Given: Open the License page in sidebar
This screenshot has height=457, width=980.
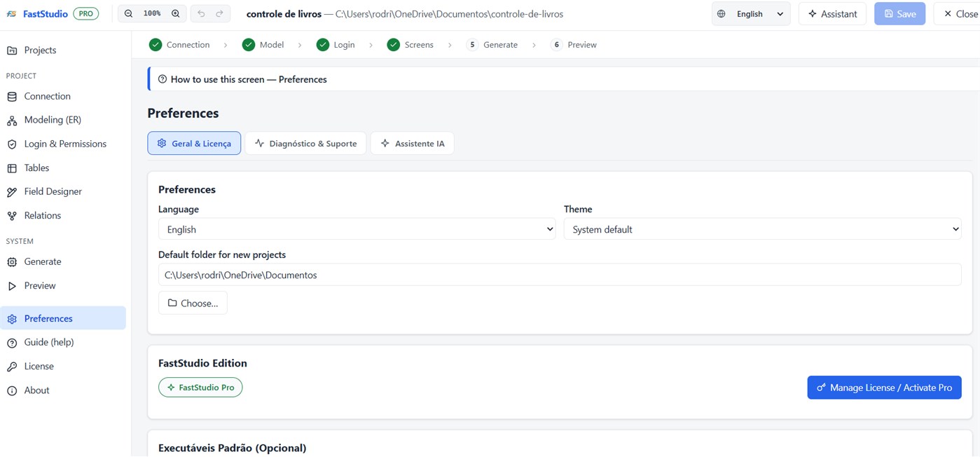Looking at the screenshot, I should (x=63, y=366).
